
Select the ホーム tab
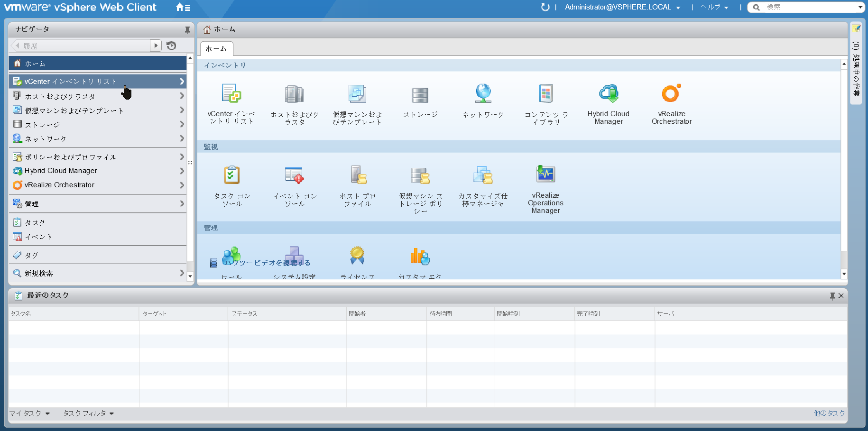216,49
